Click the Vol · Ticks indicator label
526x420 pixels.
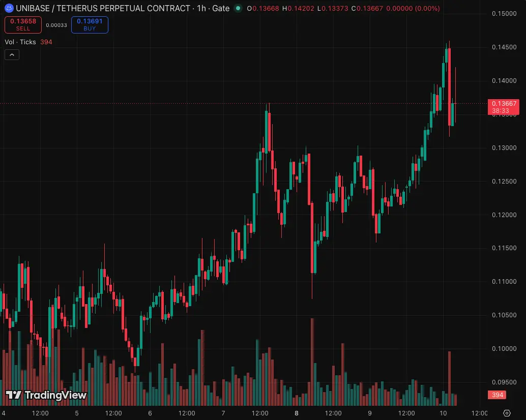click(20, 42)
